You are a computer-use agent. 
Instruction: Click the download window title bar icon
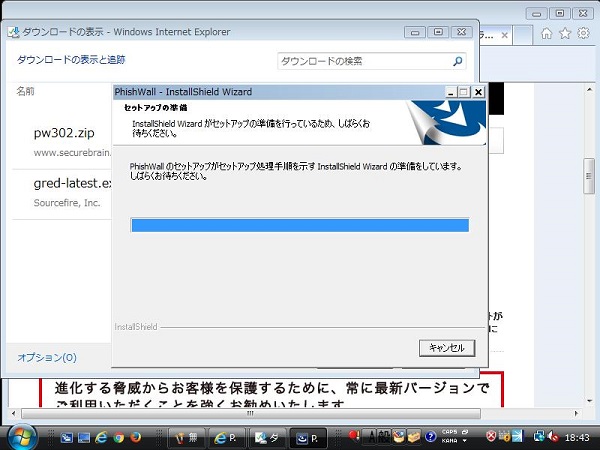13,32
